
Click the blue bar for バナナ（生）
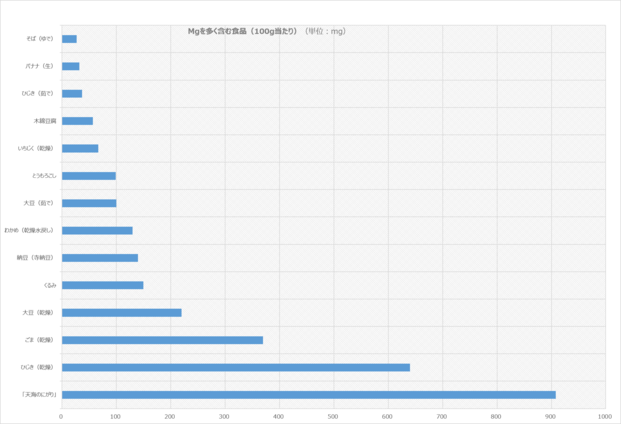click(70, 66)
